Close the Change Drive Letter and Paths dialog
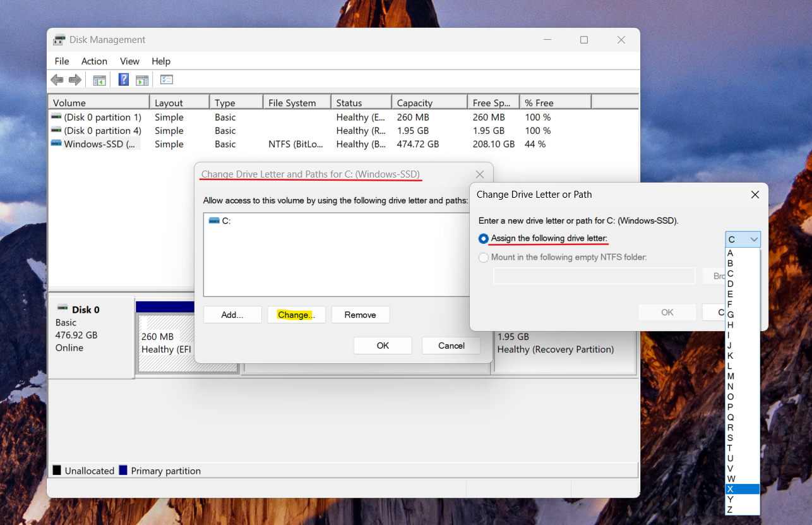The height and width of the screenshot is (525, 812). (x=480, y=174)
